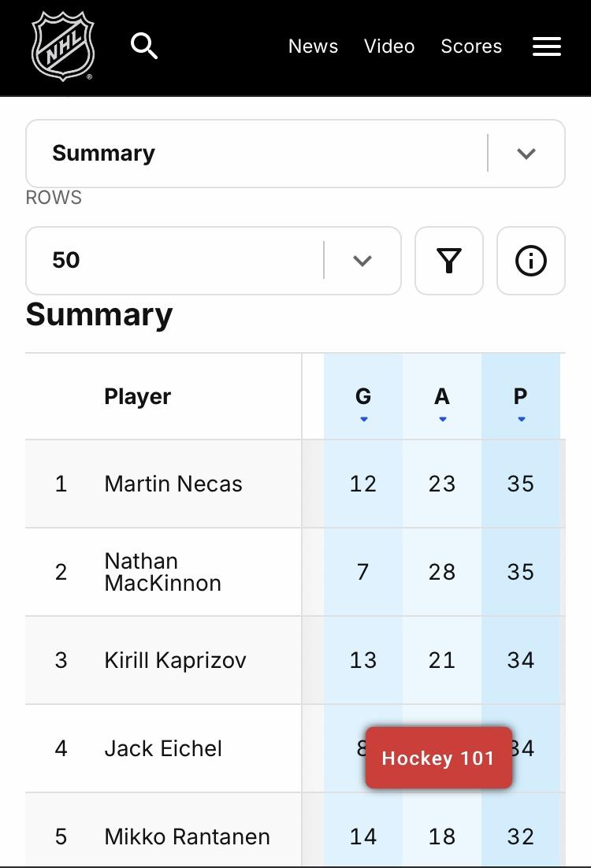Open Scores in top navigation
Screen dimensions: 591x868
click(x=471, y=46)
